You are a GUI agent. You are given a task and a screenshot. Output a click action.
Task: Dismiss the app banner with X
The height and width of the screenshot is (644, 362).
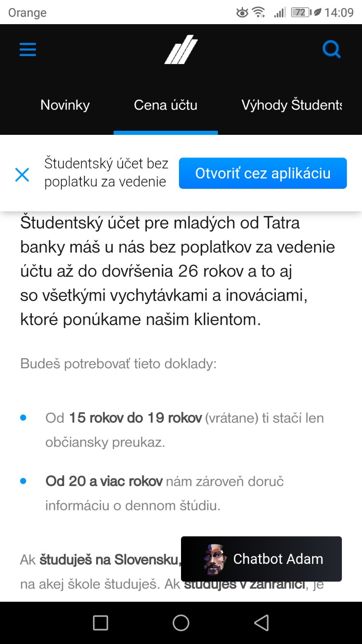pos(22,175)
